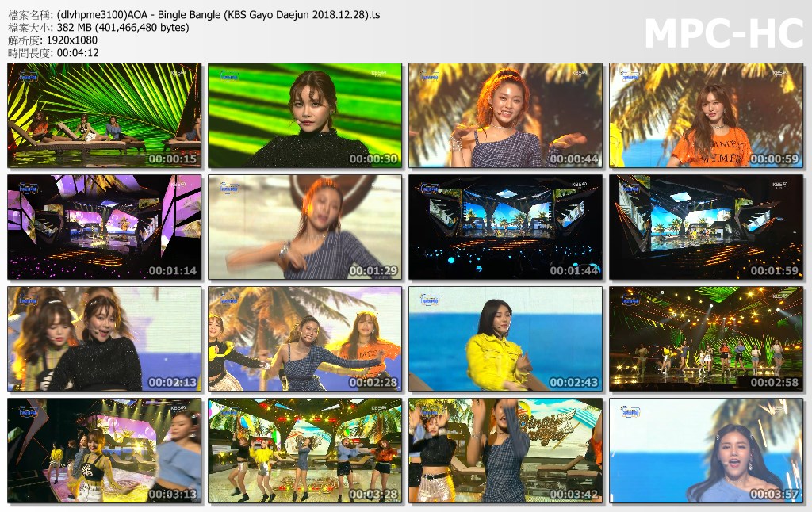Select the close-up frame at 00:00:30
The width and height of the screenshot is (812, 512).
tap(304, 115)
